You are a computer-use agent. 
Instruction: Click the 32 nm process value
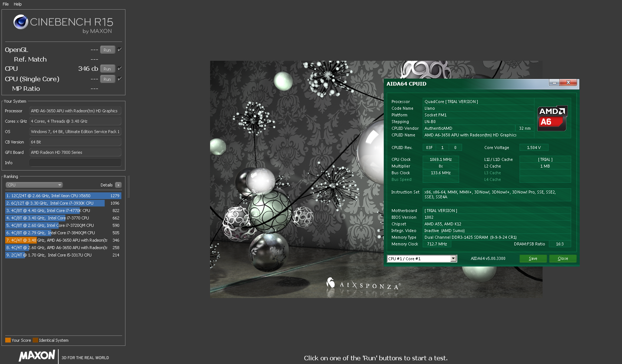[525, 128]
